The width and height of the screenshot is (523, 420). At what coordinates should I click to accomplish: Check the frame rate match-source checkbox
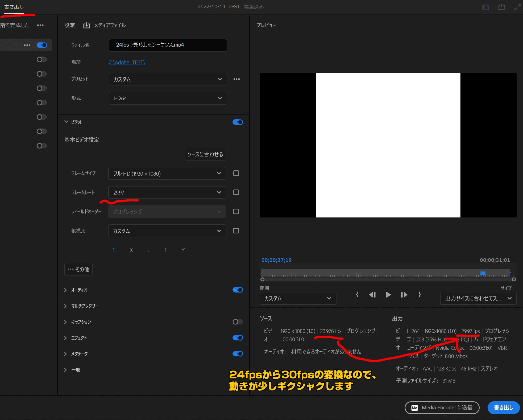(236, 192)
